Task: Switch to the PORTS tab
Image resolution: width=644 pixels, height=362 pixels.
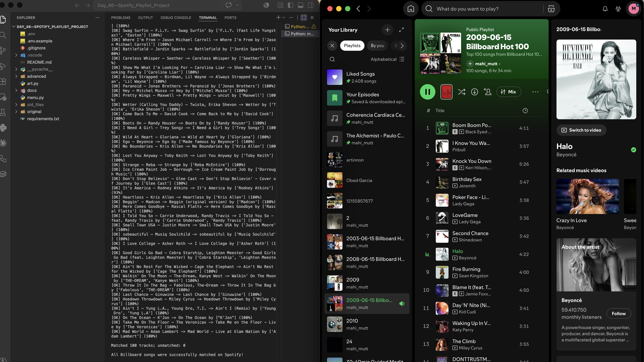Action: 230,18
